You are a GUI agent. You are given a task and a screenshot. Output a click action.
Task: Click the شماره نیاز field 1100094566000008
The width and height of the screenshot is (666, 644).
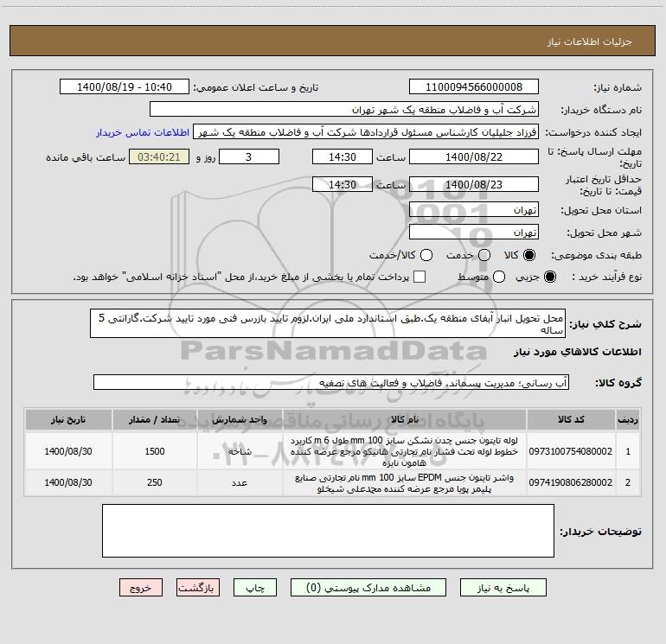474,87
